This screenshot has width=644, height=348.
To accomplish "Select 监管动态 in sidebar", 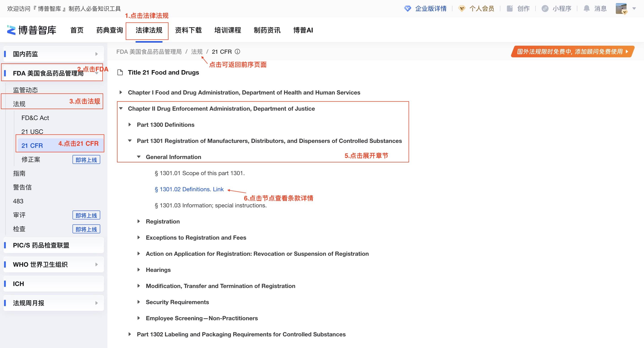I will 26,90.
